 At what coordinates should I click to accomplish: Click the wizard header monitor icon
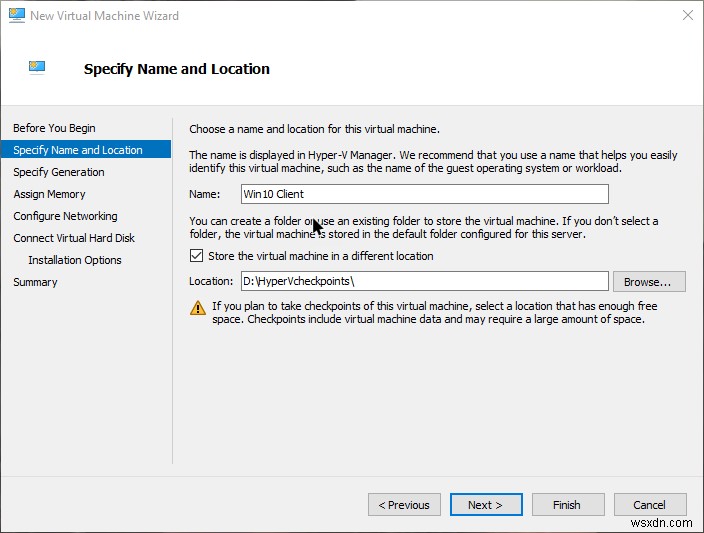click(x=37, y=67)
